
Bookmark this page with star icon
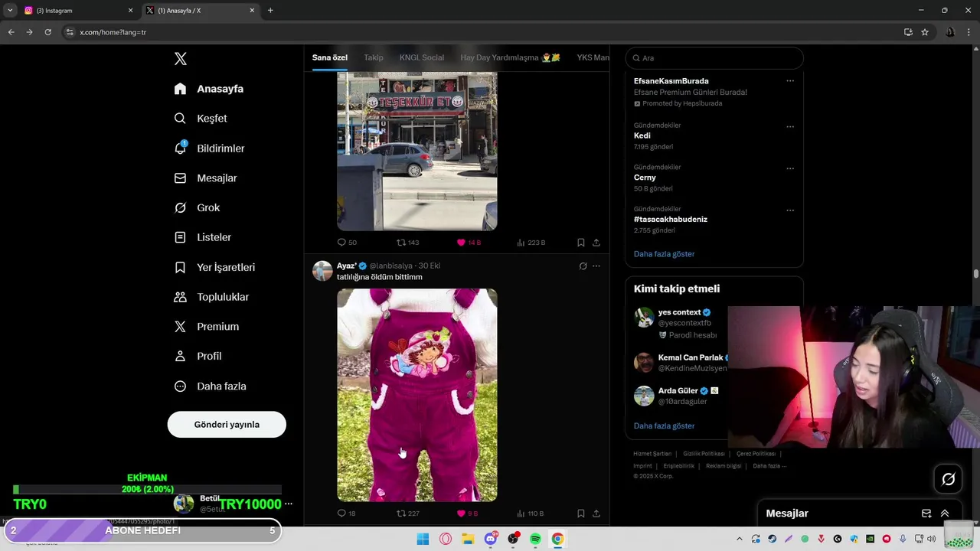click(925, 32)
